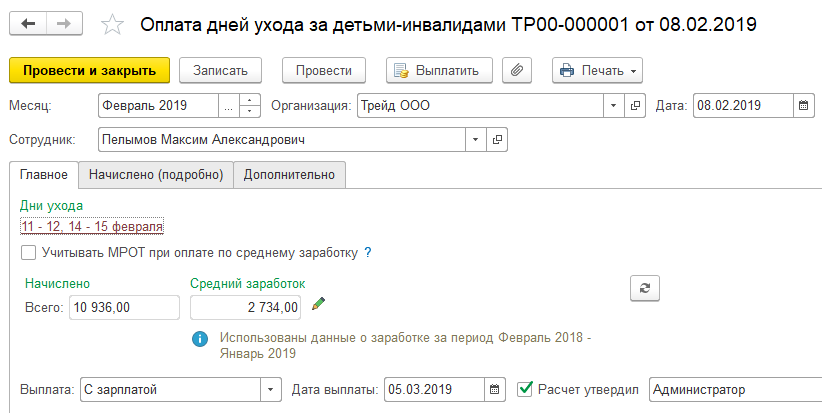Uncheck the 'Расчет утвердил' checkbox
The height and width of the screenshot is (413, 822).
click(x=525, y=389)
